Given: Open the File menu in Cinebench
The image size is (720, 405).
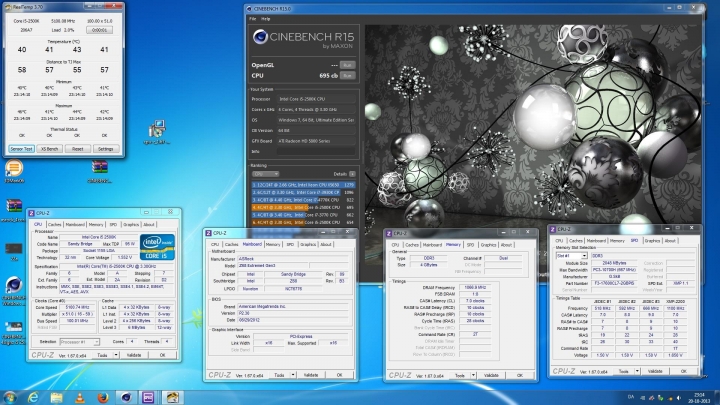Looking at the screenshot, I should (x=252, y=19).
